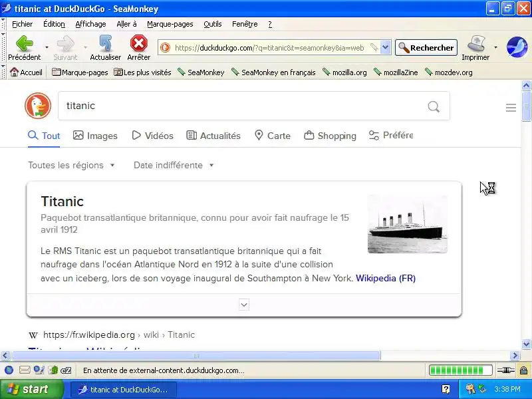Open Toutes les régions dropdown
The image size is (532, 399).
71,165
